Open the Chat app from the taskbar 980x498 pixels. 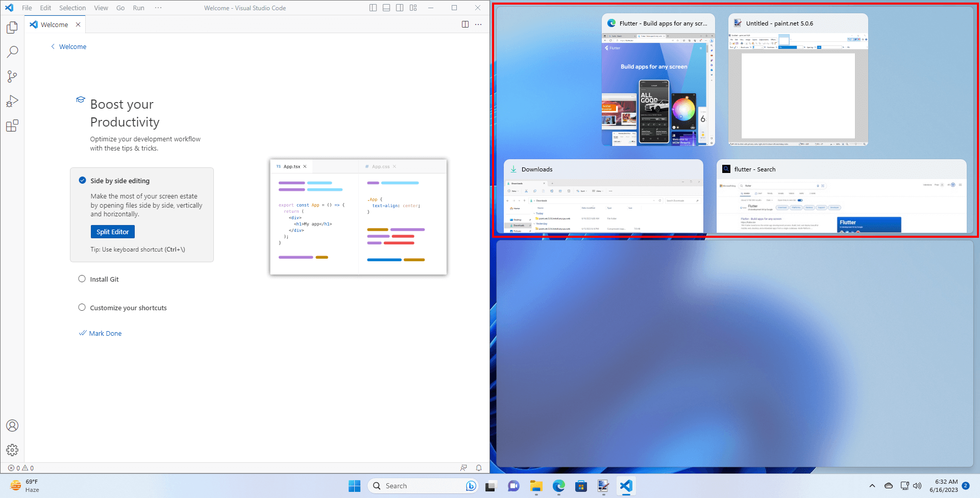(x=513, y=486)
